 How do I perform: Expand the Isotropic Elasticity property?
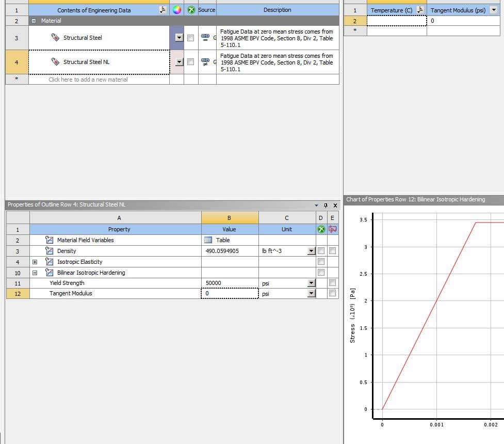[35, 262]
